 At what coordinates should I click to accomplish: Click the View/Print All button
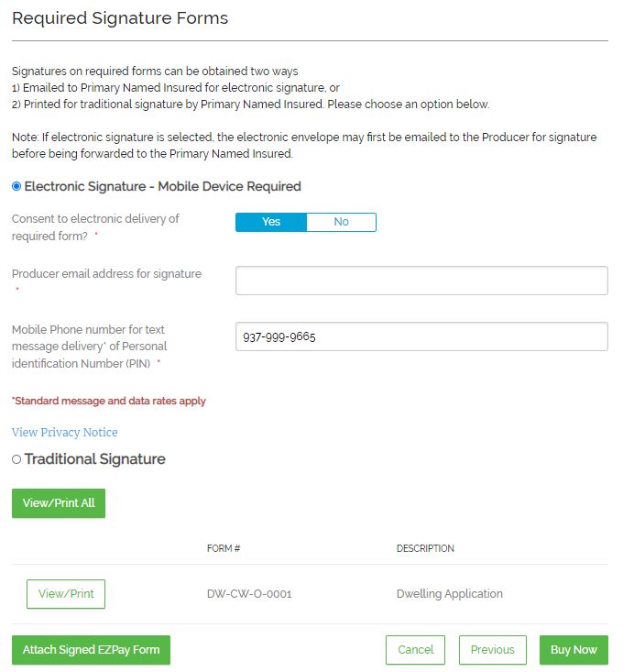[59, 503]
